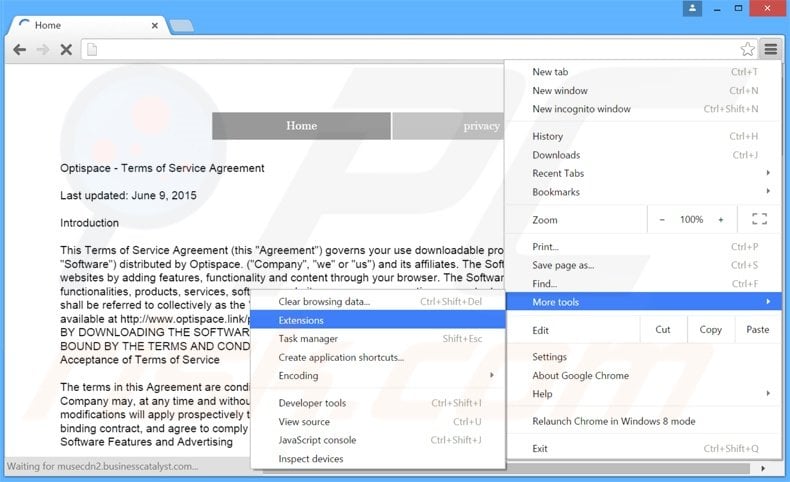Expand the Help submenu

tap(644, 394)
